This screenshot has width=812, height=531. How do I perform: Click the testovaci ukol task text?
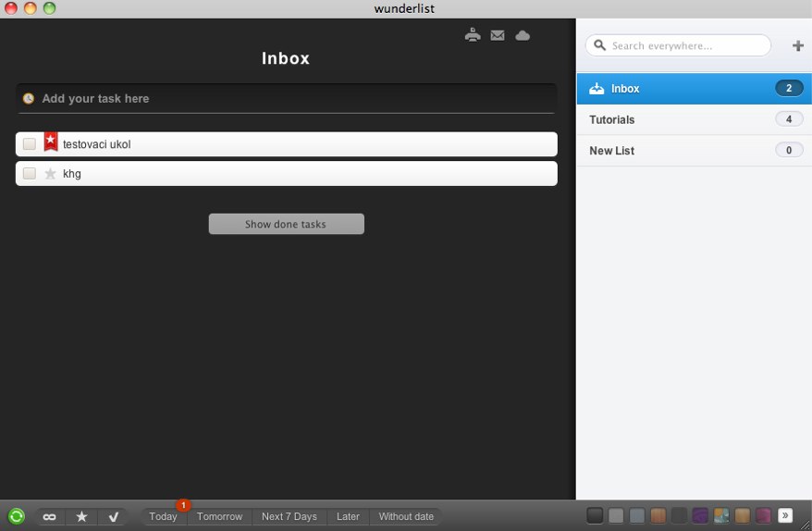pyautogui.click(x=97, y=144)
